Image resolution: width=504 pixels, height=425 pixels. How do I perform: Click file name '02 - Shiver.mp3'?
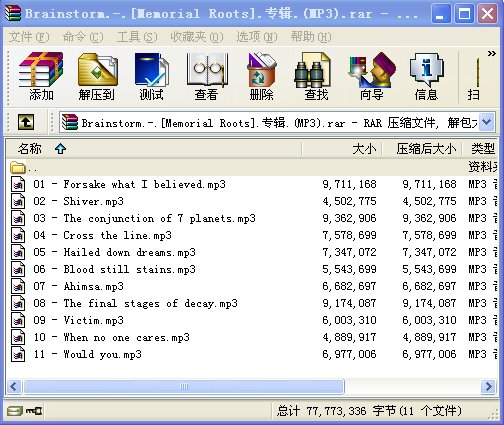pos(78,201)
